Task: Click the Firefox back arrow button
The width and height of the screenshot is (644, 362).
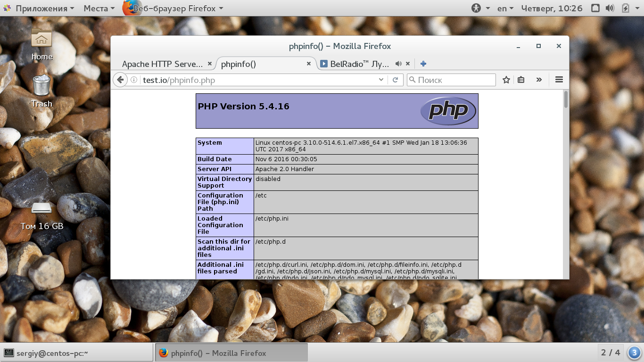Action: [x=120, y=80]
